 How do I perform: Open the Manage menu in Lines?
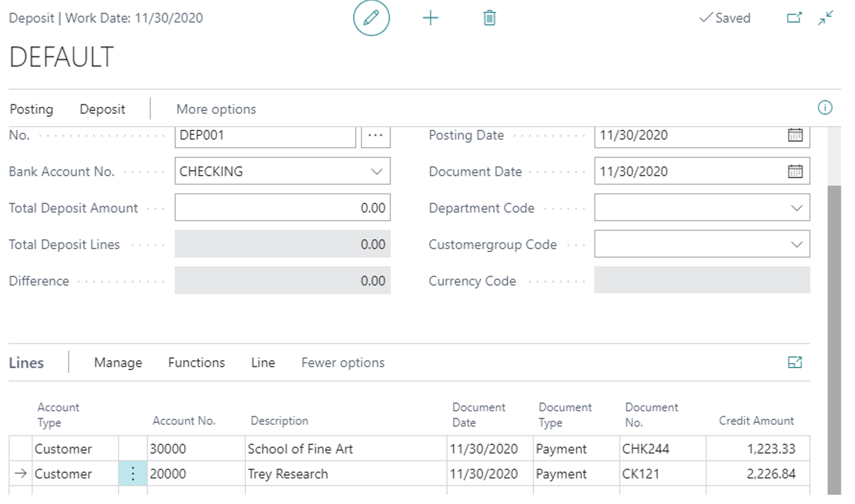coord(117,363)
